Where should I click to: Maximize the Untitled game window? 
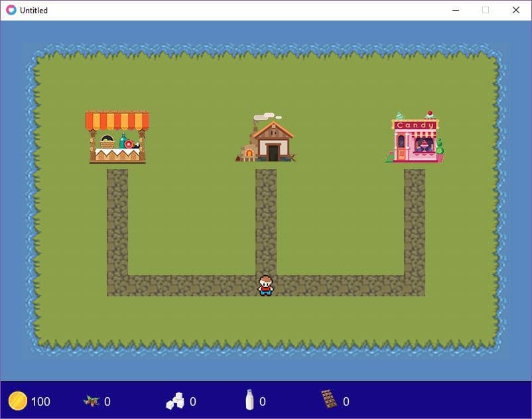486,10
